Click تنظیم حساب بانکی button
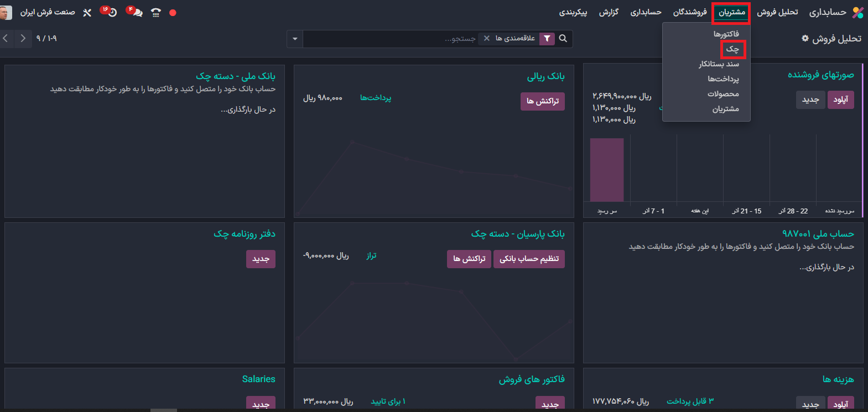 pyautogui.click(x=529, y=259)
